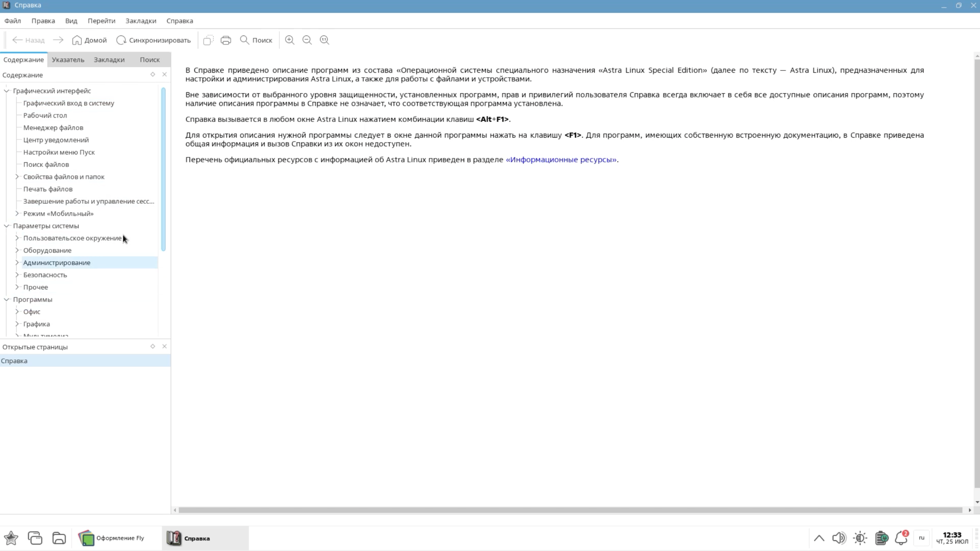This screenshot has width=980, height=551.
Task: Open the Закладки menu in the menu bar
Action: click(141, 21)
